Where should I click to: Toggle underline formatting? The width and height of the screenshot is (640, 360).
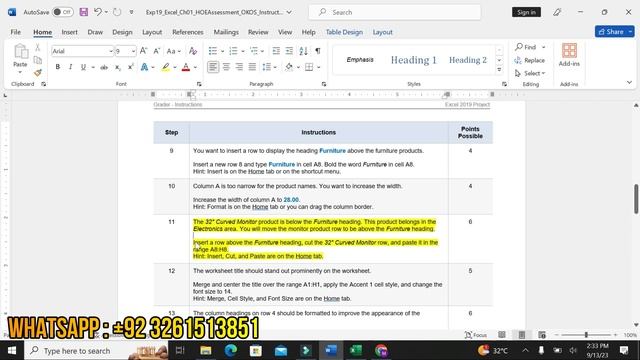(x=83, y=67)
